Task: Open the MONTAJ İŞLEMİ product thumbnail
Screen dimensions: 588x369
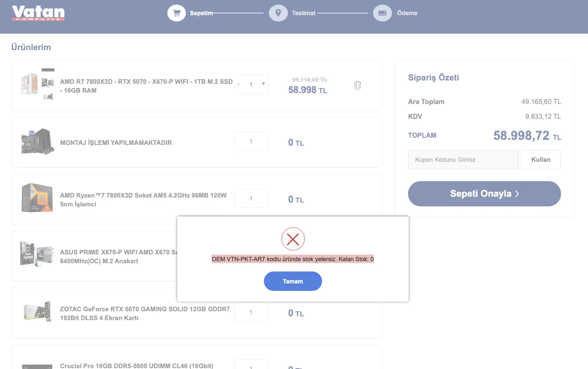Action: [38, 142]
